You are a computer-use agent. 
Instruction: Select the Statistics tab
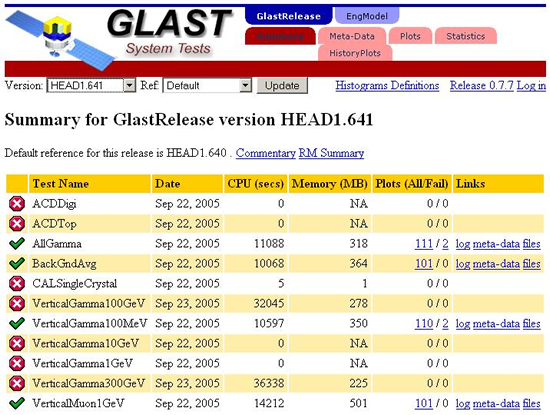(x=465, y=36)
